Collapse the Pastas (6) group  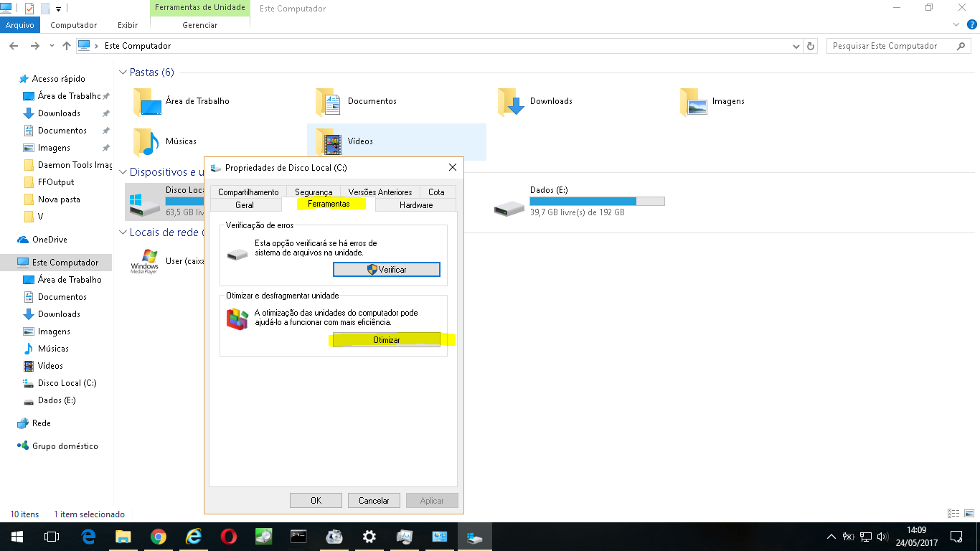(123, 72)
